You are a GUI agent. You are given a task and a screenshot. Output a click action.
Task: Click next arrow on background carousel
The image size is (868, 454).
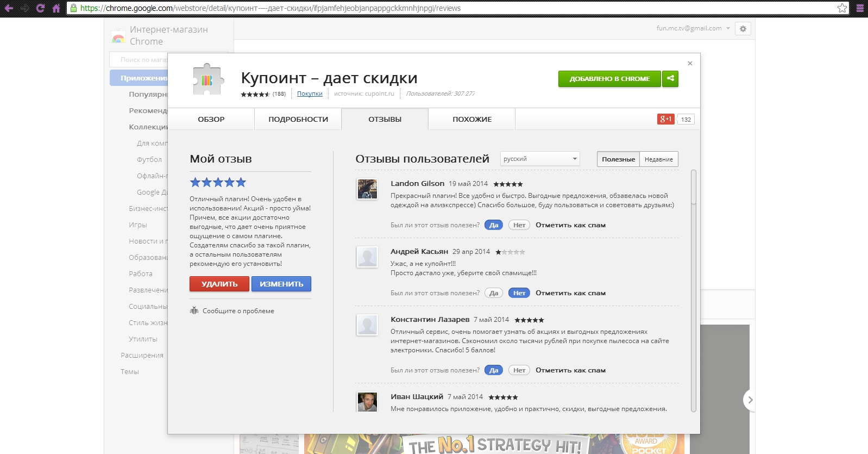pos(750,400)
